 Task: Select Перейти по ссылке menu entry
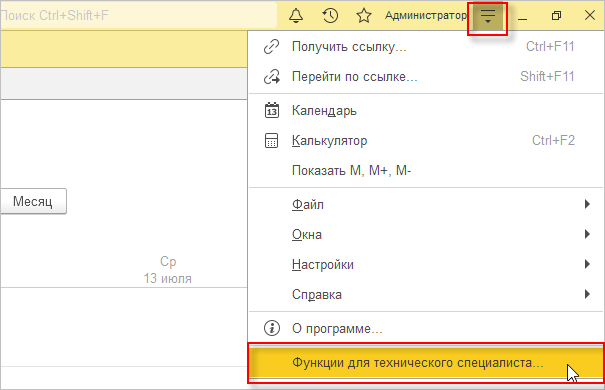(426, 76)
